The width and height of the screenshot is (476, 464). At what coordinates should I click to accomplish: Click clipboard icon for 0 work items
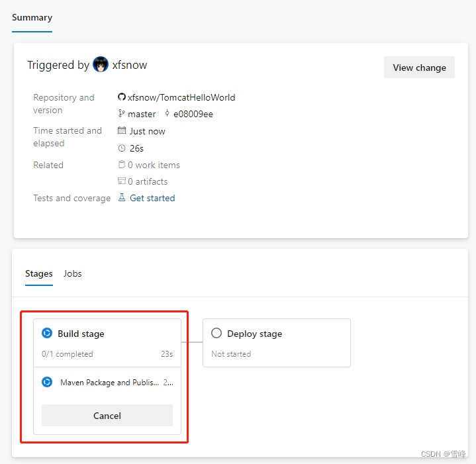click(x=121, y=164)
